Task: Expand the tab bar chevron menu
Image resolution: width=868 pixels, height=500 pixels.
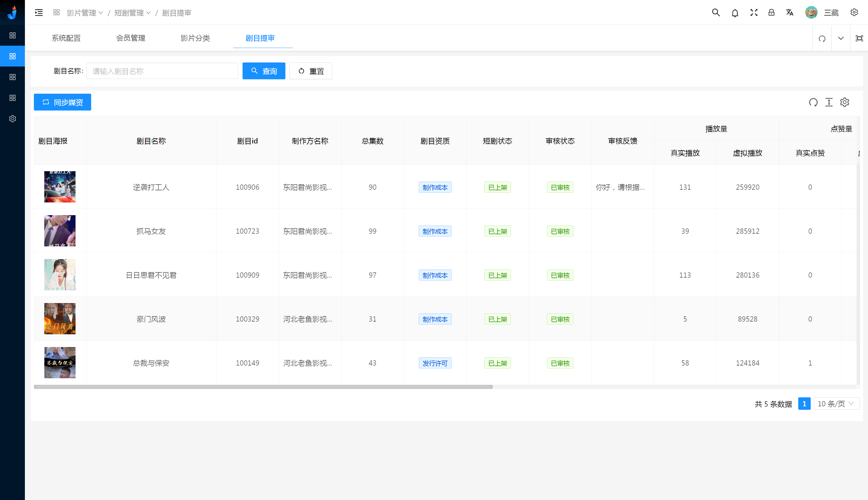Action: pyautogui.click(x=841, y=38)
